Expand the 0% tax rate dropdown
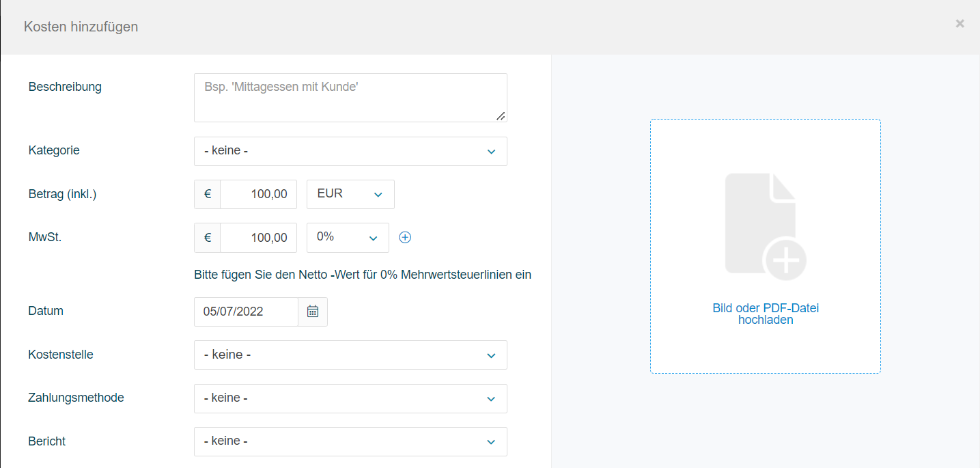 [x=348, y=237]
